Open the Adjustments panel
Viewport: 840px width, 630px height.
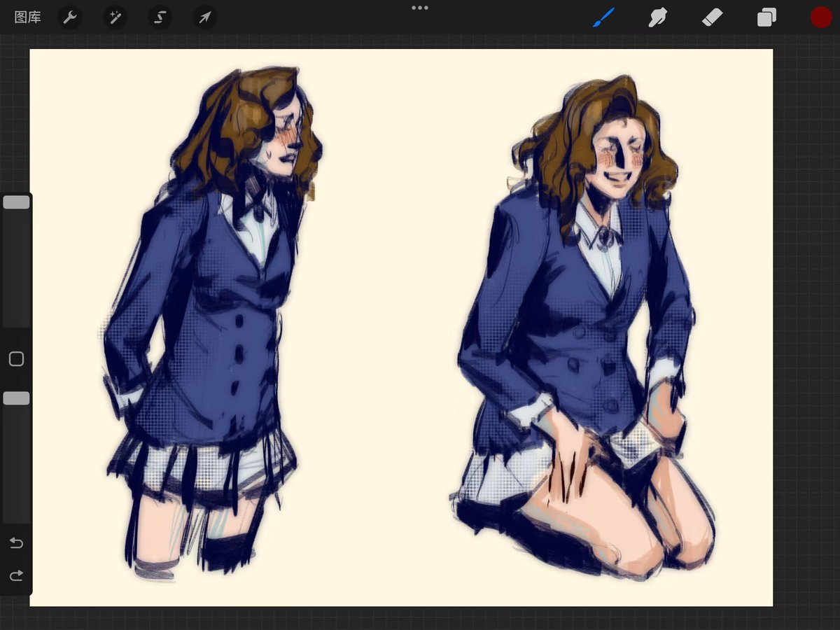coord(115,17)
